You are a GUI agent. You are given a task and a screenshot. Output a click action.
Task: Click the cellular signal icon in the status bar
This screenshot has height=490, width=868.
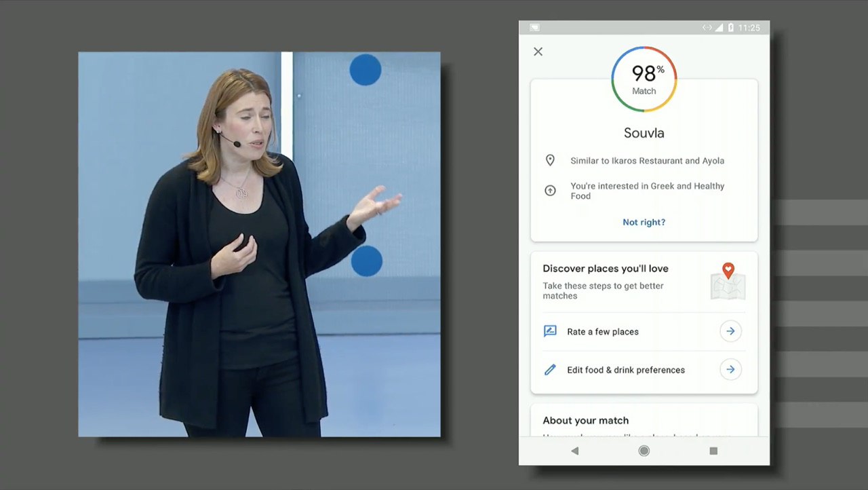pos(720,28)
